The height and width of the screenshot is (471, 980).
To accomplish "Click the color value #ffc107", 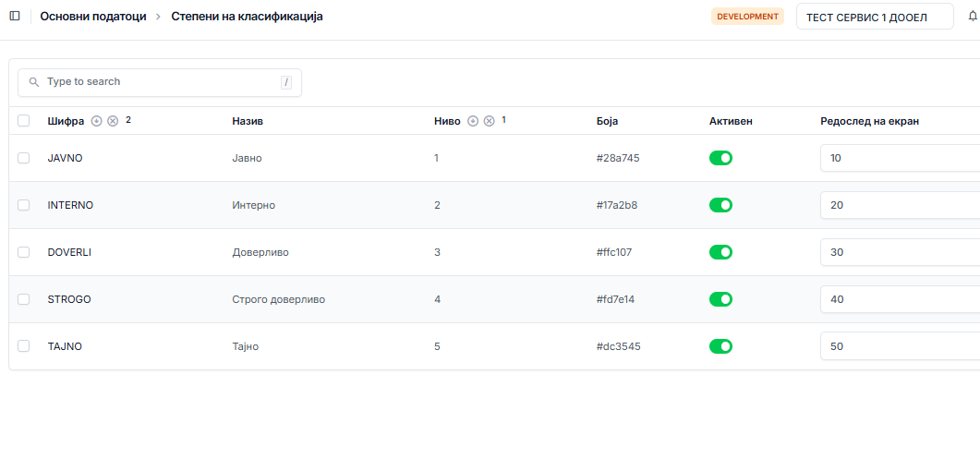I will tap(614, 252).
